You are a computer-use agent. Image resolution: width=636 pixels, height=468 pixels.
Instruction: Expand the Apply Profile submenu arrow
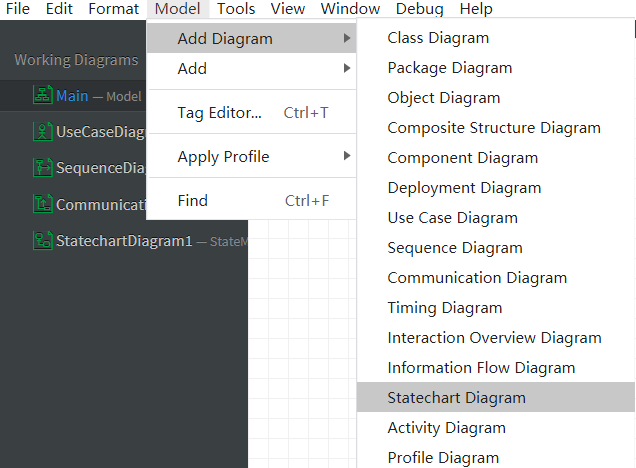point(346,156)
